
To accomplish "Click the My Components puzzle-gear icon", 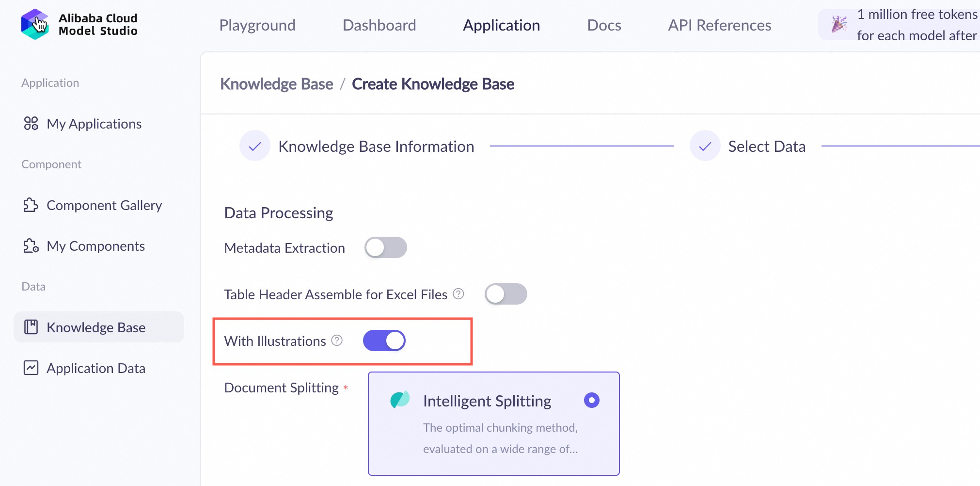I will [31, 246].
